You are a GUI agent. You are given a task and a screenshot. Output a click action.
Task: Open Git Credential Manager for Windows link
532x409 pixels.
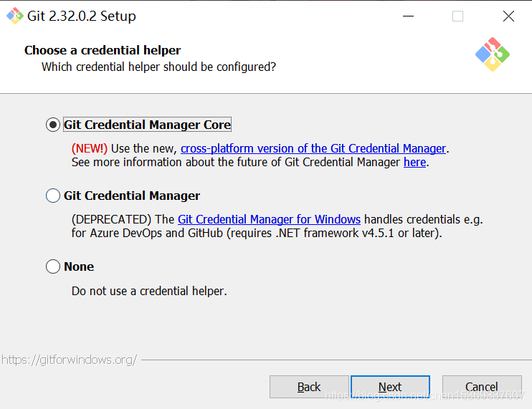tap(269, 219)
